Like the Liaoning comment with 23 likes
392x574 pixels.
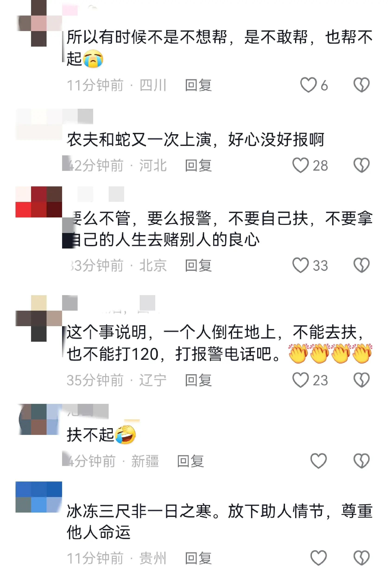[x=300, y=380]
